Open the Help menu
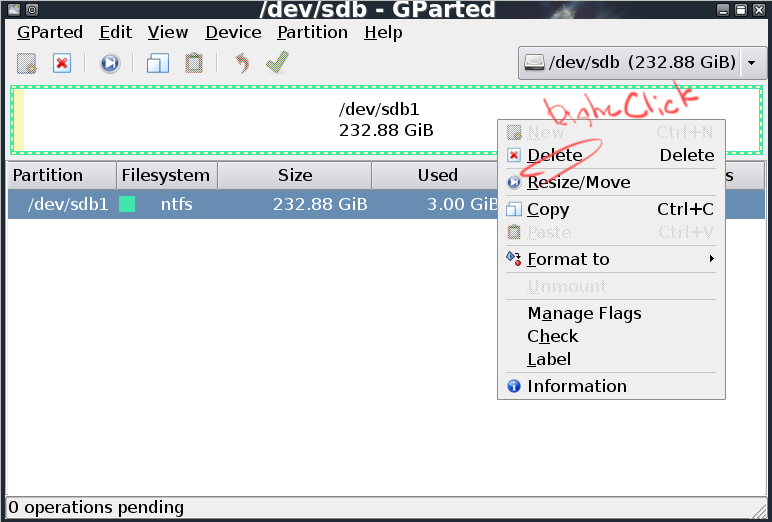This screenshot has width=772, height=522. point(383,33)
